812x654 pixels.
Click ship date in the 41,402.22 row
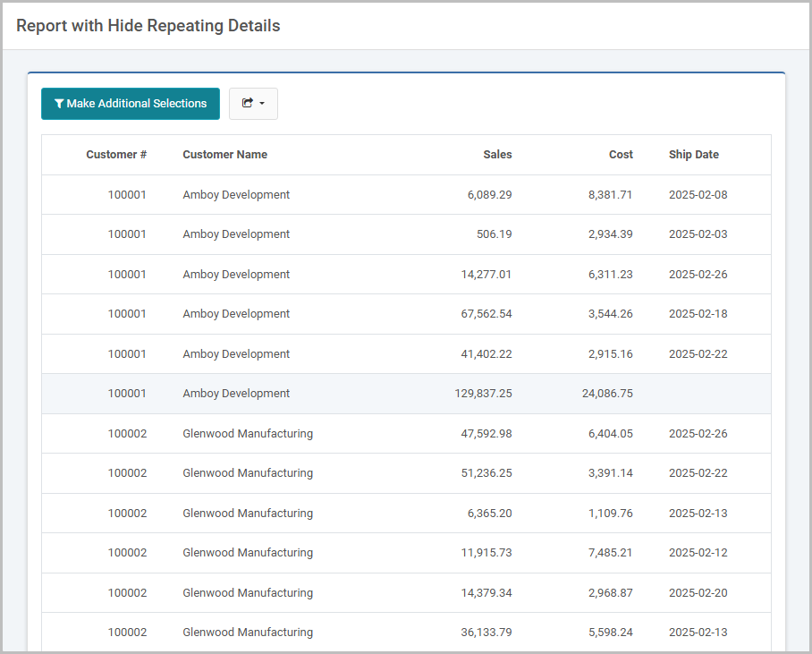click(698, 354)
